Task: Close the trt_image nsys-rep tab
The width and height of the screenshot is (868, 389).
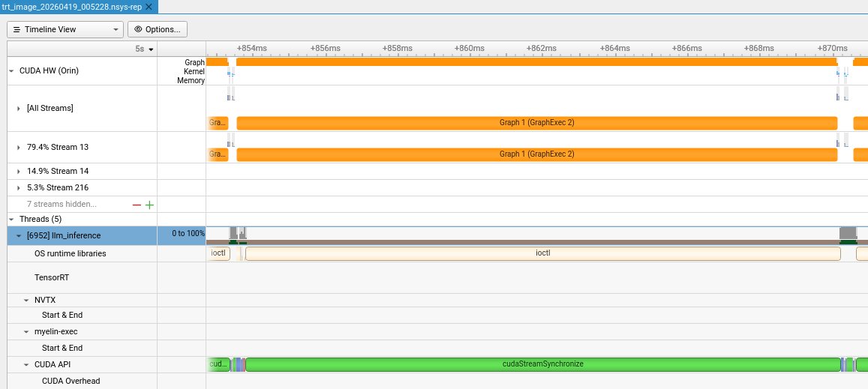Action: (x=149, y=7)
